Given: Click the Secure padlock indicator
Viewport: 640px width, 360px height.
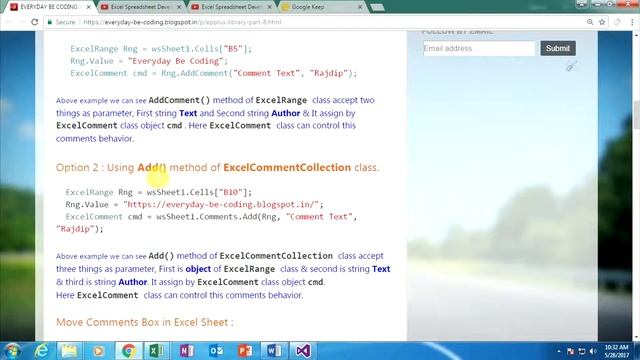Looking at the screenshot, I should 62,22.
